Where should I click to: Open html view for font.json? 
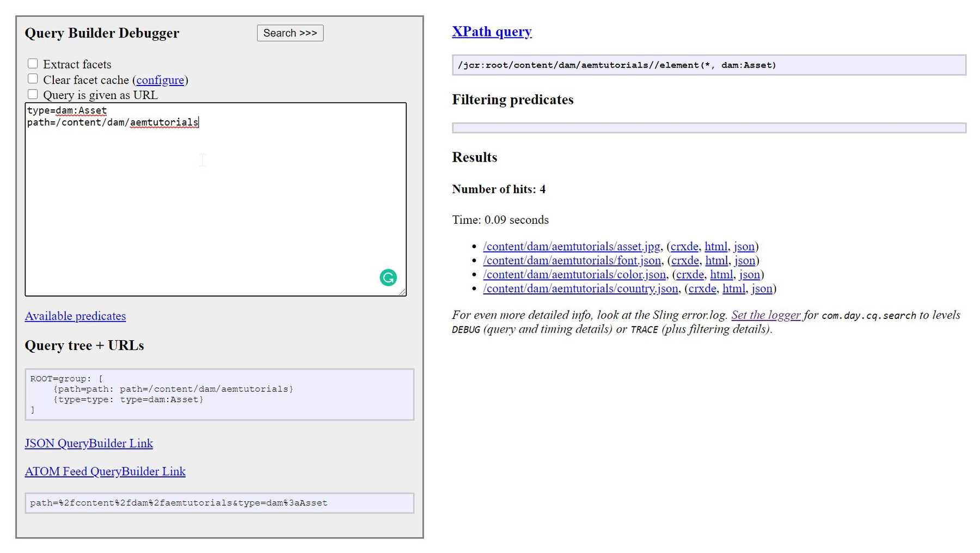click(716, 260)
